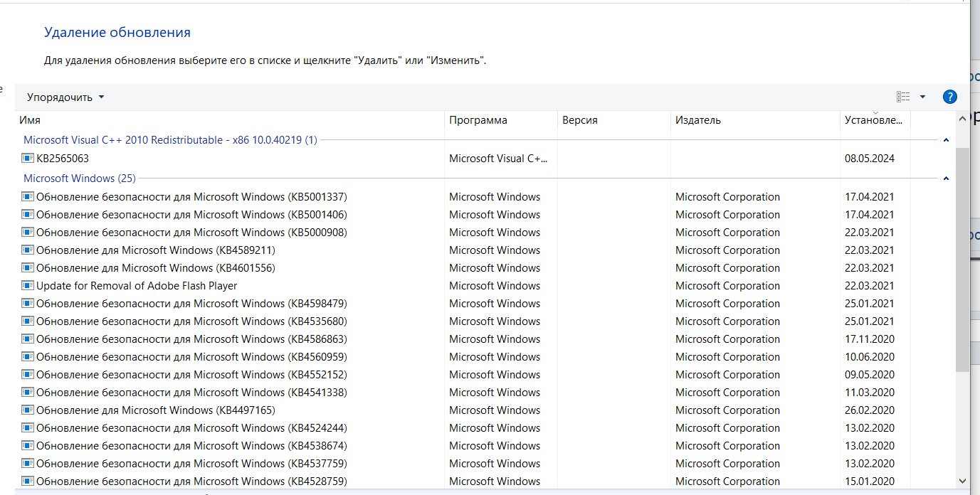This screenshot has width=980, height=495.
Task: Click the icon of update KB5001337
Action: point(28,197)
